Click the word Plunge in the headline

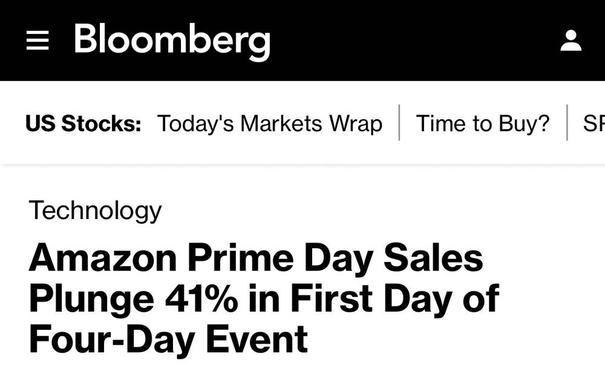tap(91, 300)
